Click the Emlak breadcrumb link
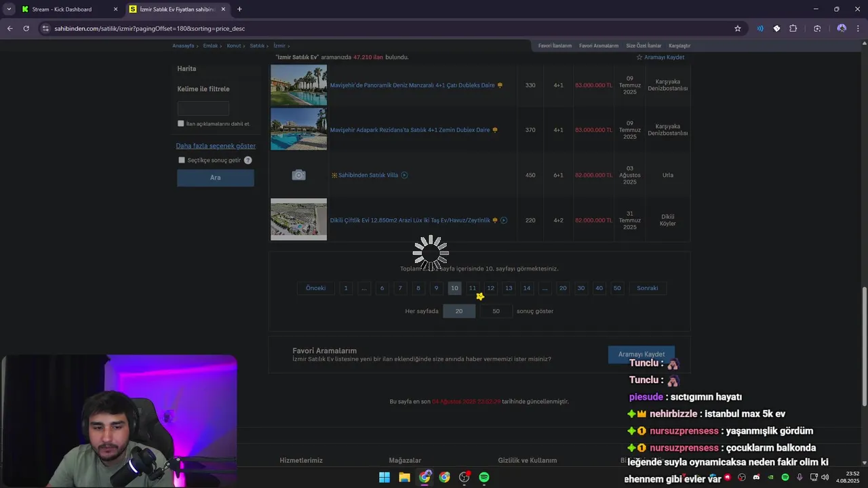Image resolution: width=868 pixels, height=488 pixels. pos(210,45)
